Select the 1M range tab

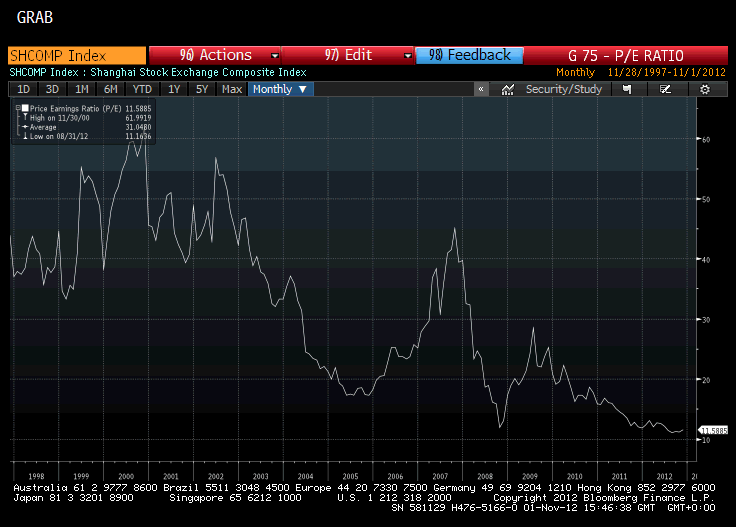(82, 89)
